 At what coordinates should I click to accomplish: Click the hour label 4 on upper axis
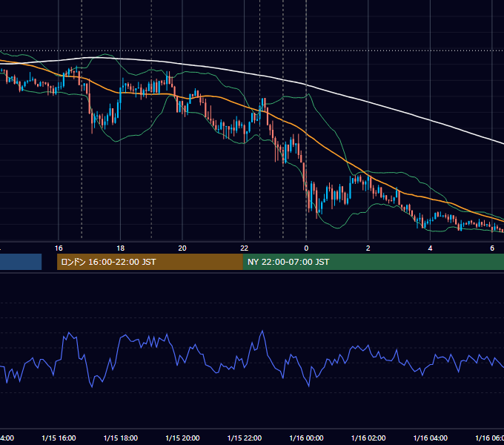click(430, 248)
